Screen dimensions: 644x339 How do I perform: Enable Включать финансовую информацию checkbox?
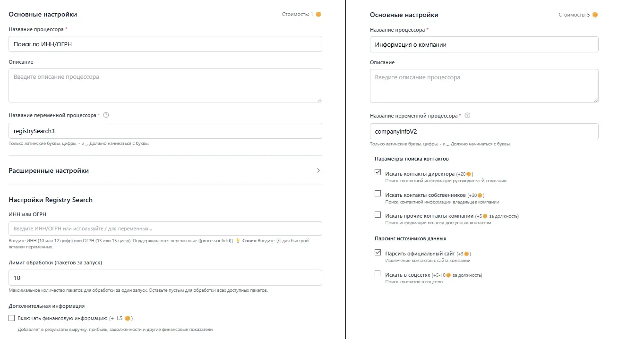click(x=12, y=318)
